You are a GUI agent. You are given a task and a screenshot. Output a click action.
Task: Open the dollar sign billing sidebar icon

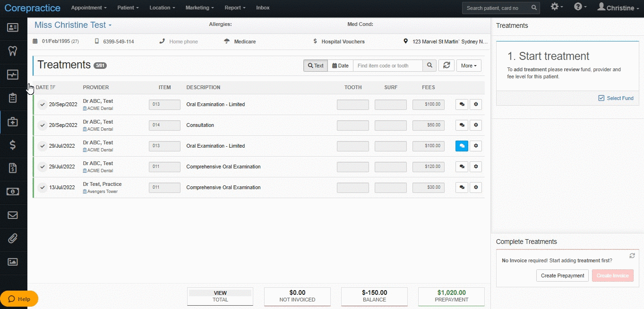(13, 145)
